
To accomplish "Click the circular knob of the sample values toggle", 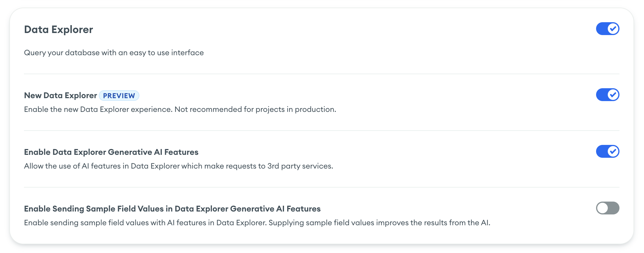I will tap(602, 208).
